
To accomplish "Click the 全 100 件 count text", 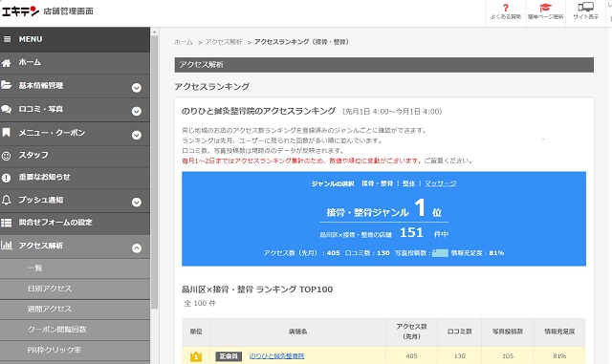I will click(200, 303).
